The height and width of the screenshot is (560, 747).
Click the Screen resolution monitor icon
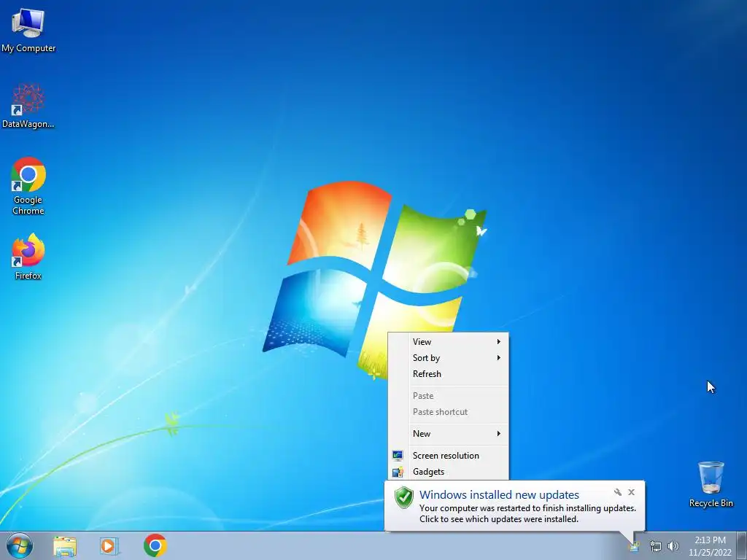point(398,456)
